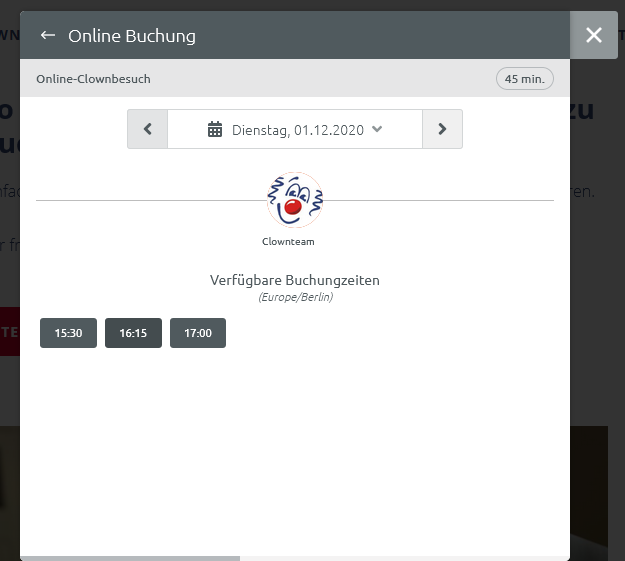The height and width of the screenshot is (561, 625).
Task: Click the Online-Clownbesuch service title
Action: point(94,79)
